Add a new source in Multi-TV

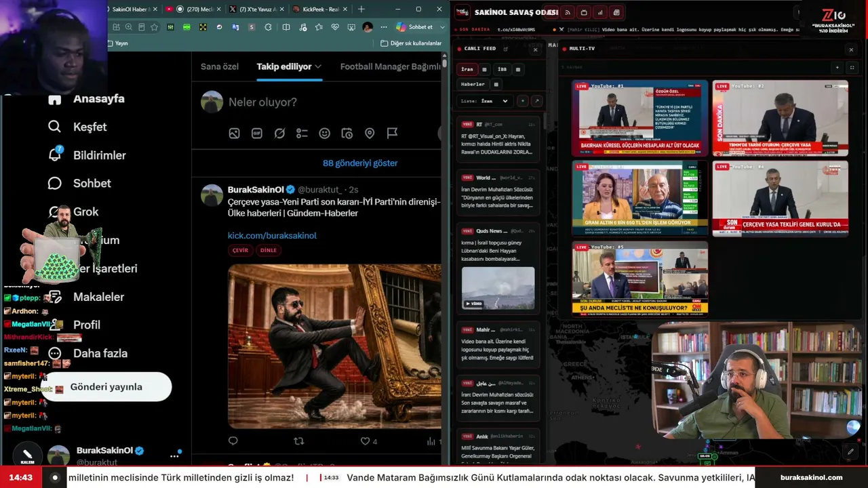coord(837,68)
